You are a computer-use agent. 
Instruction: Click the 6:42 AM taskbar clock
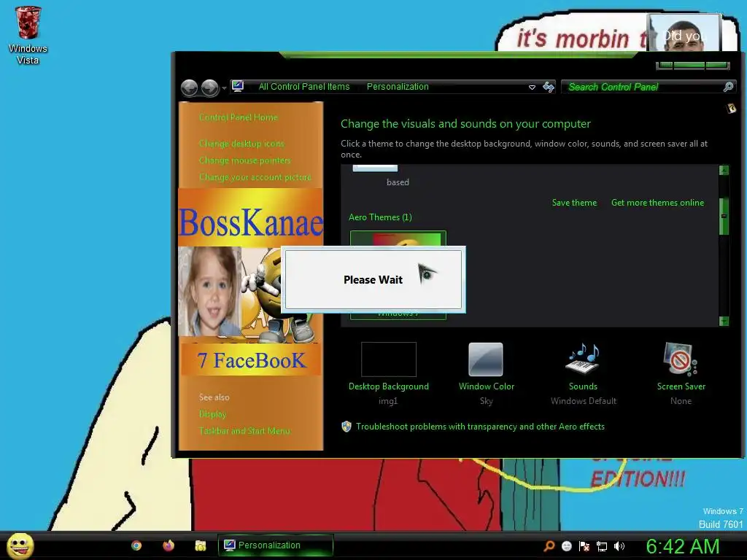click(x=682, y=546)
